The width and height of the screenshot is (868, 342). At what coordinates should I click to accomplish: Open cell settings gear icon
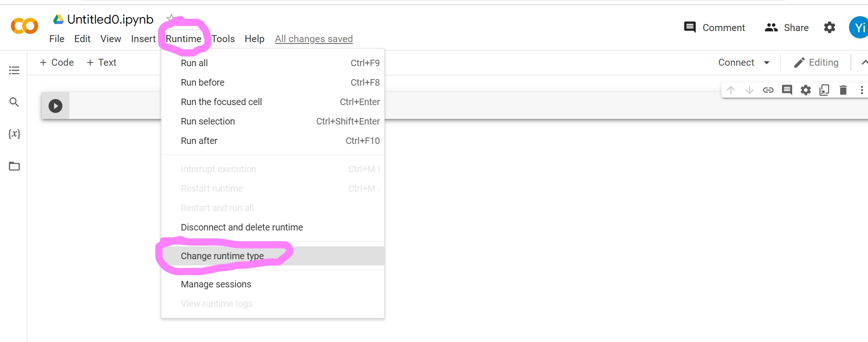pyautogui.click(x=806, y=90)
